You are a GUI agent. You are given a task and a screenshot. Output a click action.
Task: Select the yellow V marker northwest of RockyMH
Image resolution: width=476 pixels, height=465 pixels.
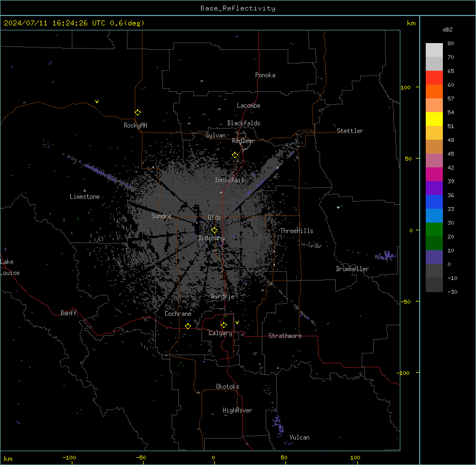(97, 102)
